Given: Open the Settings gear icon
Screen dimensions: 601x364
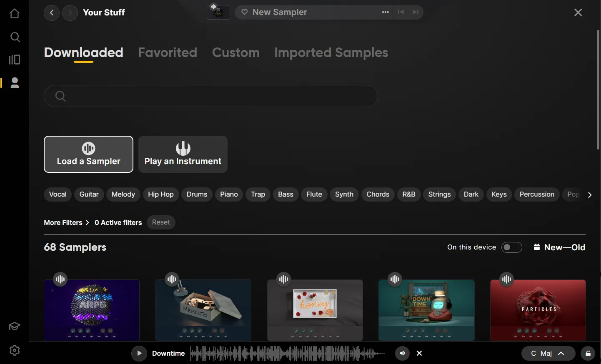Looking at the screenshot, I should 15,350.
